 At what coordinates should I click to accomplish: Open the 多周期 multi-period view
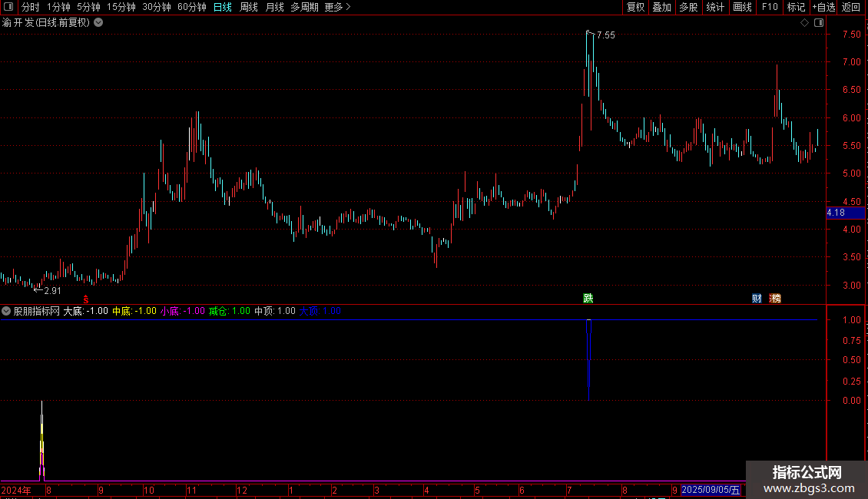(x=304, y=7)
